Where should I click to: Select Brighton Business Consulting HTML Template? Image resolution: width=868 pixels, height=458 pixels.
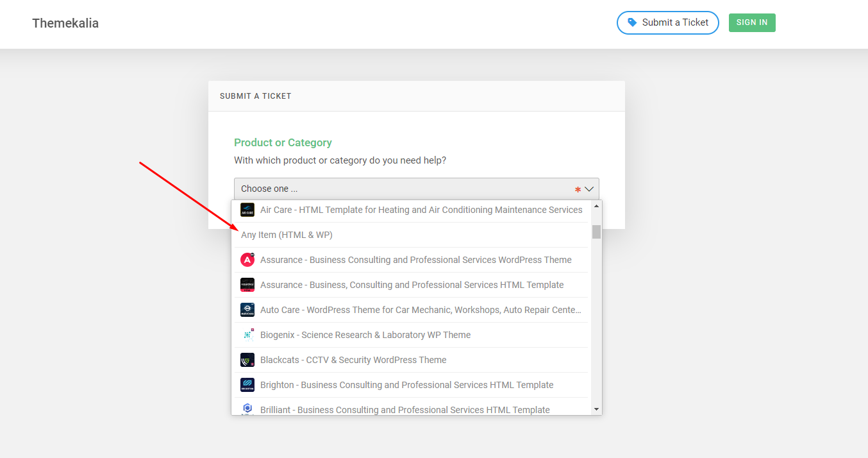pos(411,385)
